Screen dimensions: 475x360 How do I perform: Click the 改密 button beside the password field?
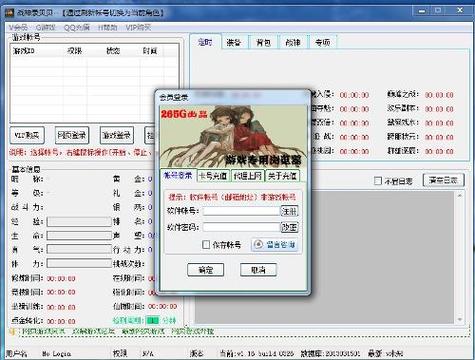point(289,227)
